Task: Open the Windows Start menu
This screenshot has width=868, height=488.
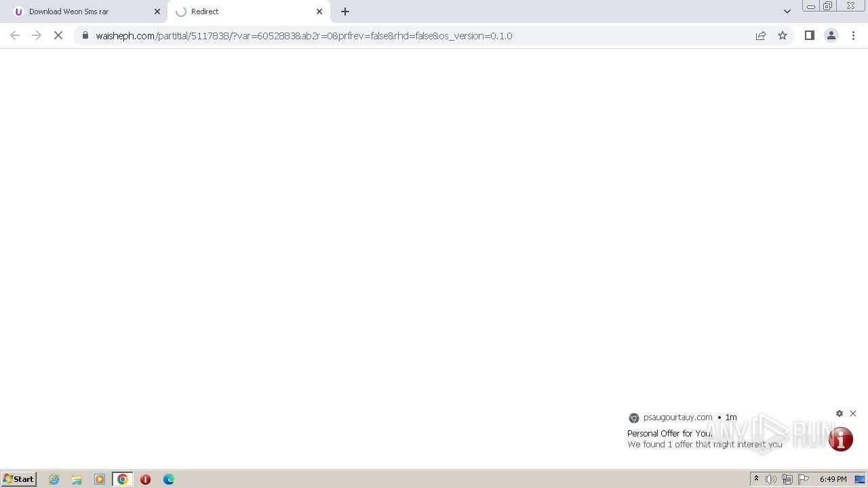Action: 19,479
